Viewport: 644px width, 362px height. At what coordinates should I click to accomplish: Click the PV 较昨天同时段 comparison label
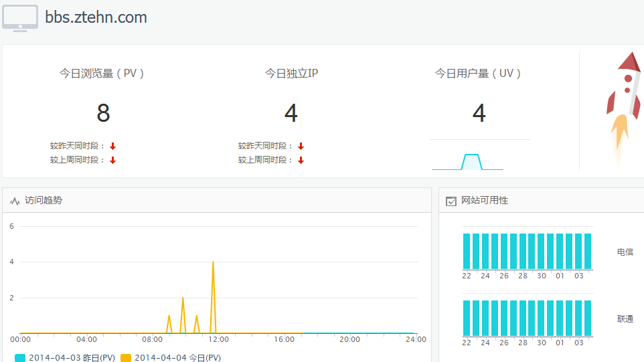point(77,146)
